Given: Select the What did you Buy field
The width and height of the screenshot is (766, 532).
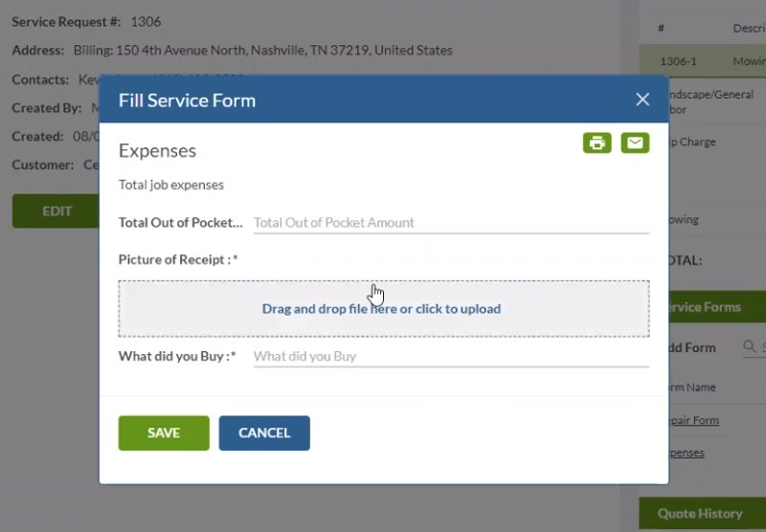Looking at the screenshot, I should [x=450, y=357].
